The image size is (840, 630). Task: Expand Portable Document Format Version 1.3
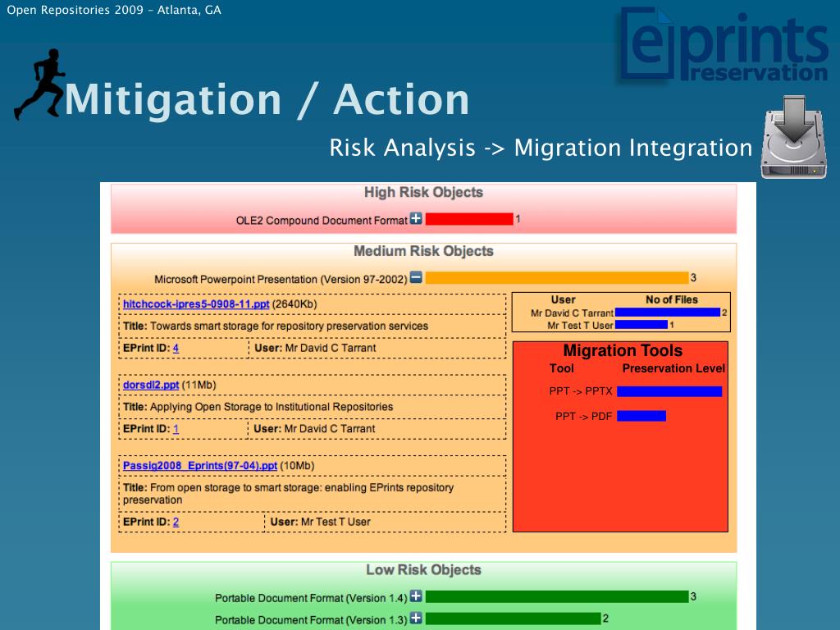click(x=416, y=619)
